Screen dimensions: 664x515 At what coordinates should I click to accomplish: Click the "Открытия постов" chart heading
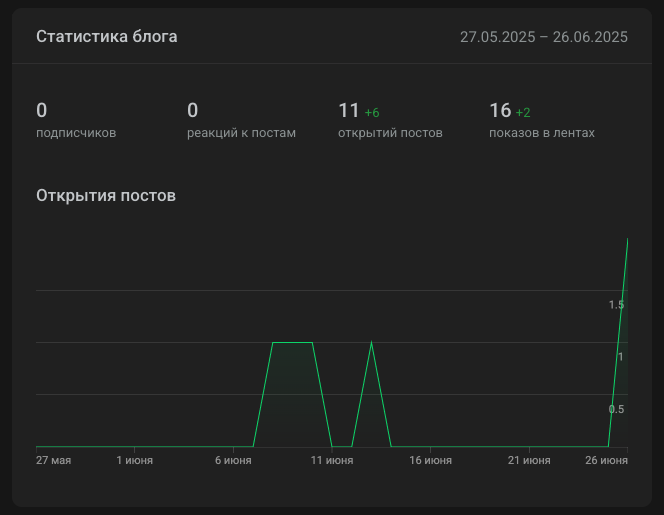[x=106, y=195]
